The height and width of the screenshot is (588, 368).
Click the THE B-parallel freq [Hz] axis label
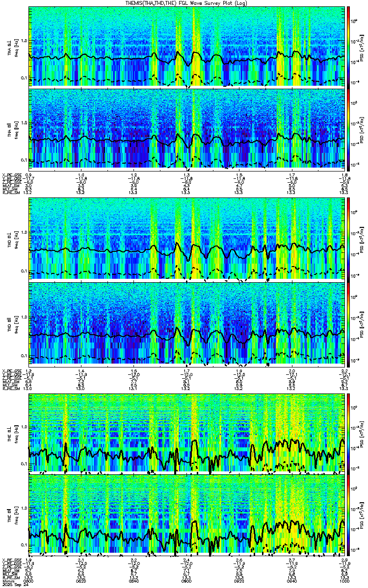[x=16, y=515]
